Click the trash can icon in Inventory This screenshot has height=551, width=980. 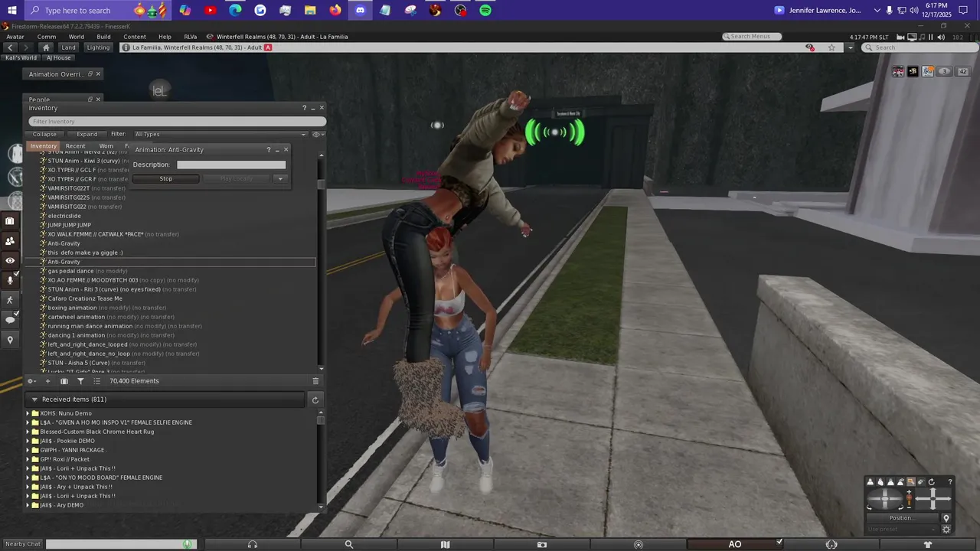(x=315, y=381)
